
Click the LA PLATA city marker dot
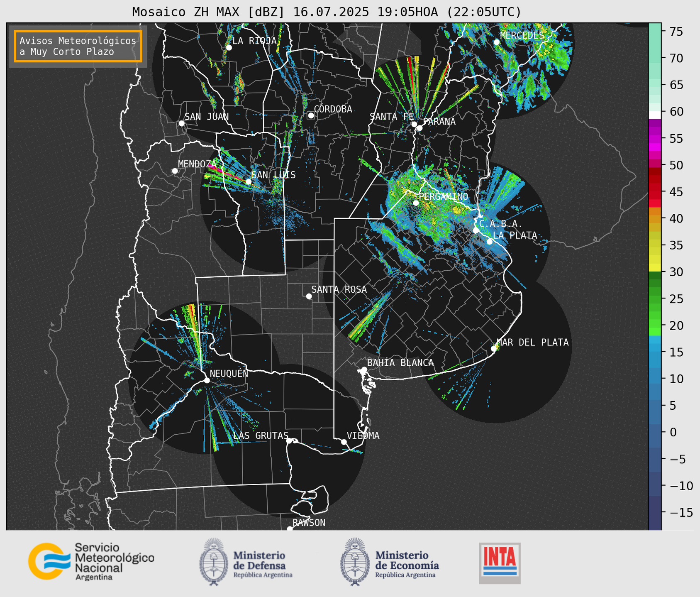click(490, 242)
